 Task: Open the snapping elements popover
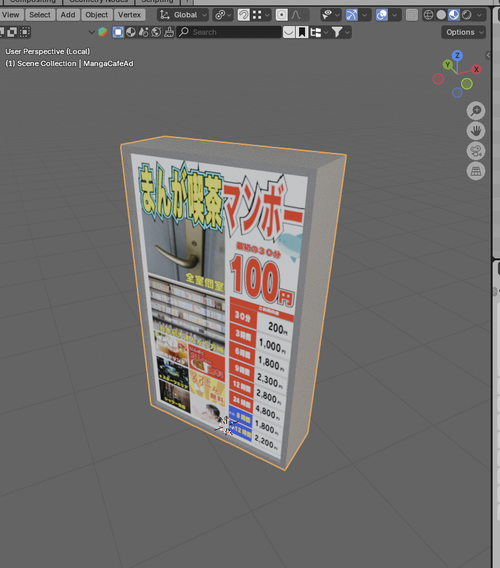point(261,15)
